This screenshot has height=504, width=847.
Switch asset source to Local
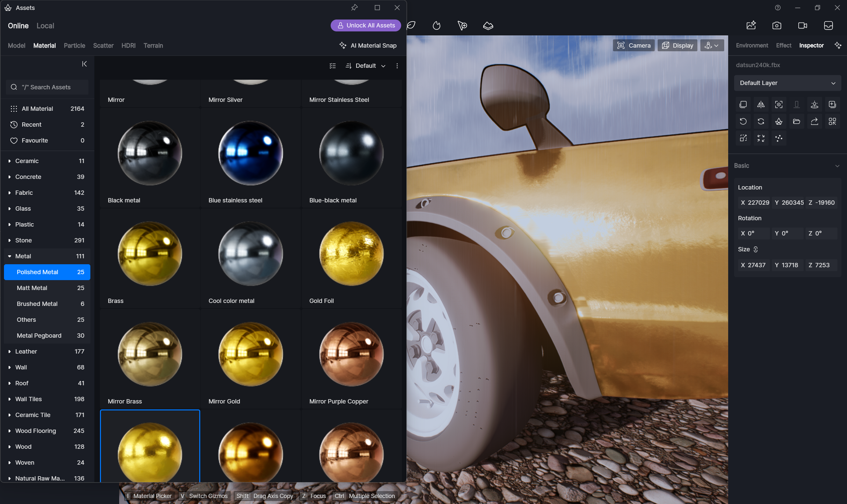coord(45,26)
